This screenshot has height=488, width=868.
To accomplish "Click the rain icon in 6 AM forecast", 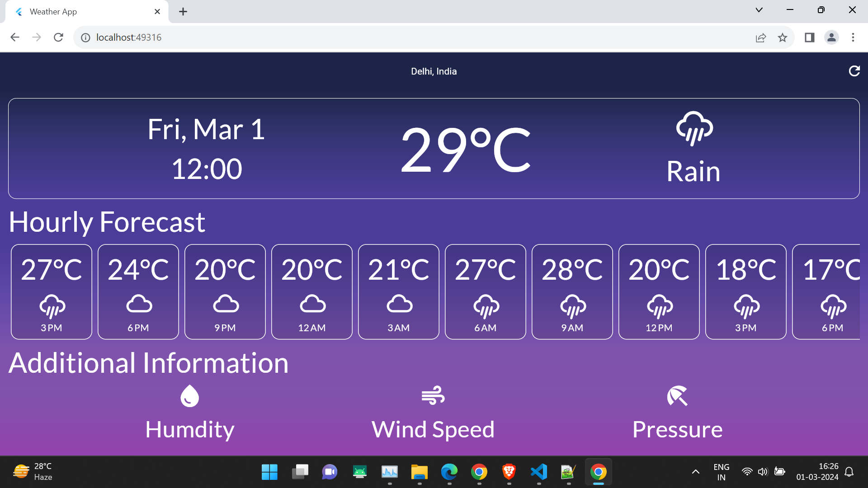I will (x=486, y=306).
